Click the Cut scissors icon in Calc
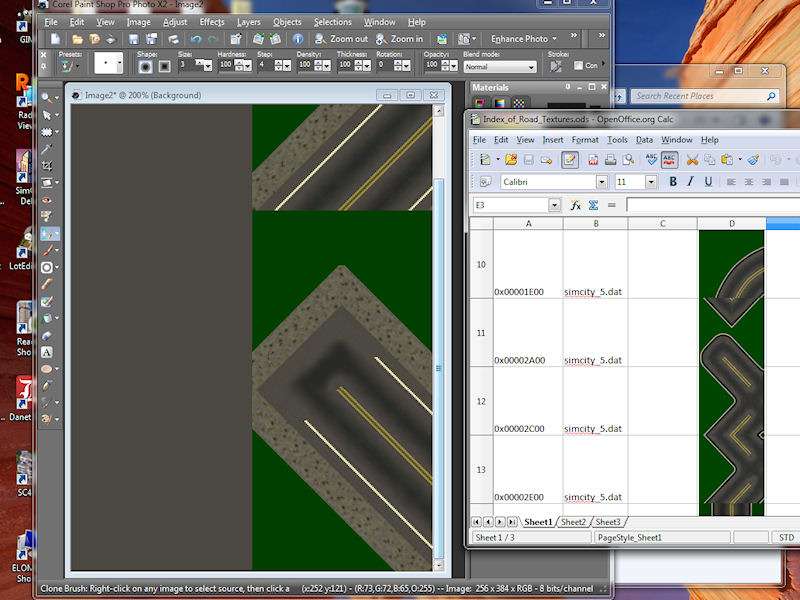 click(x=692, y=159)
